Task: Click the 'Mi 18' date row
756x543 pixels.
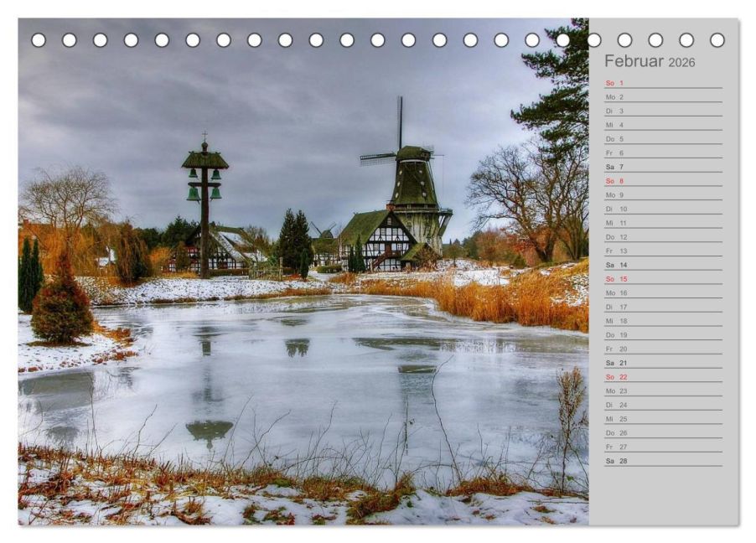Action: (664, 321)
